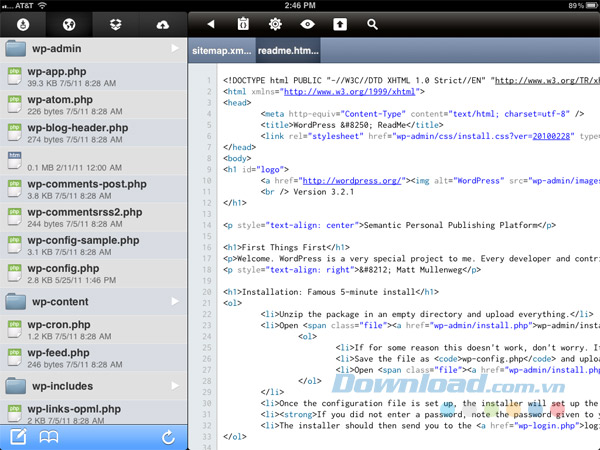Tap the 2:46 PM clock

tap(300, 5)
